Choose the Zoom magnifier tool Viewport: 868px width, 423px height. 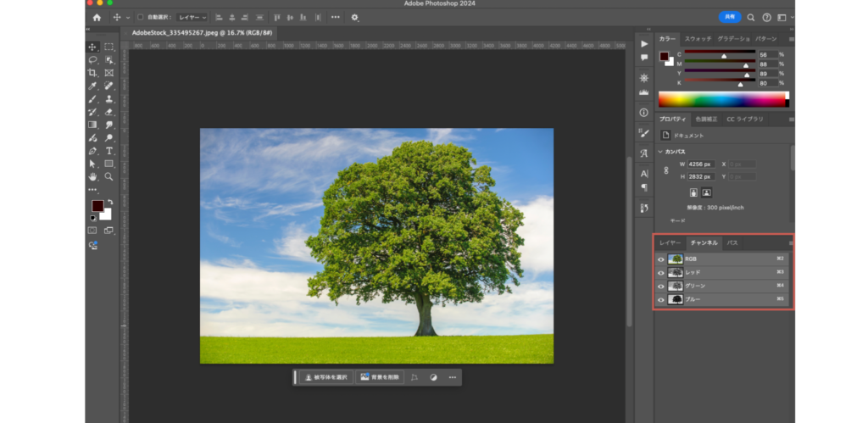click(109, 176)
